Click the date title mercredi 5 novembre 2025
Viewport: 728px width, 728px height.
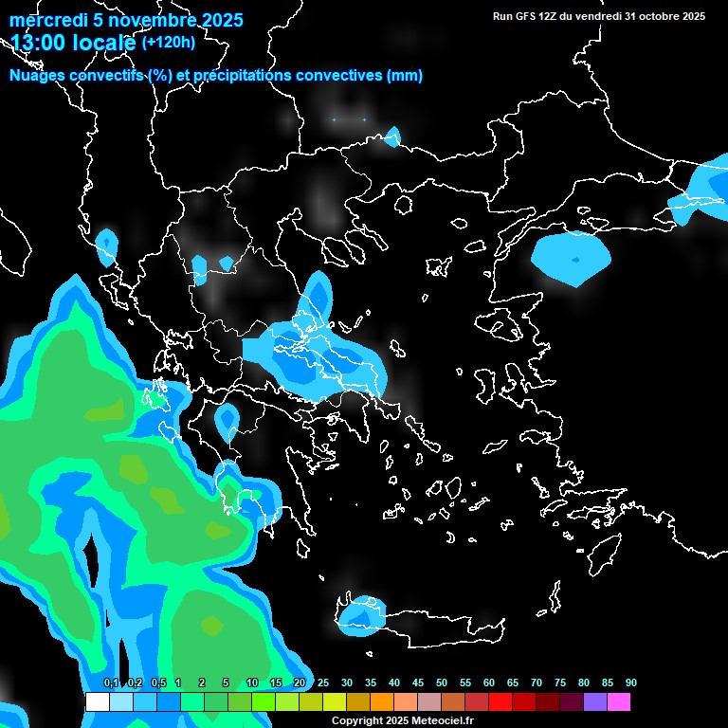tap(126, 20)
